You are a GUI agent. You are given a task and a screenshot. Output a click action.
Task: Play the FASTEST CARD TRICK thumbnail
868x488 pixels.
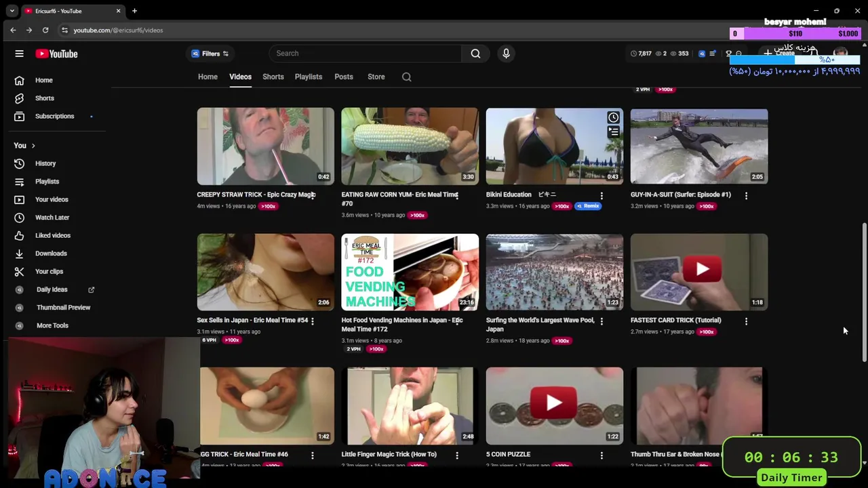699,272
